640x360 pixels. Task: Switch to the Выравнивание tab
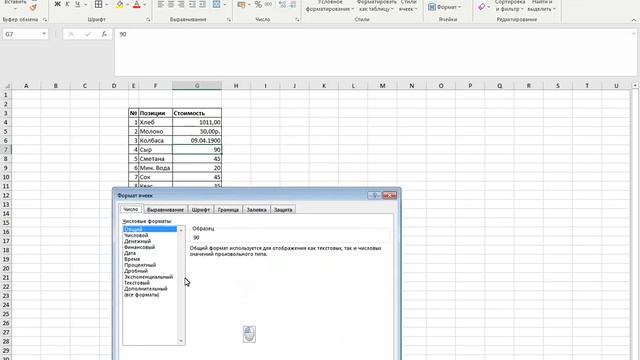tap(165, 210)
